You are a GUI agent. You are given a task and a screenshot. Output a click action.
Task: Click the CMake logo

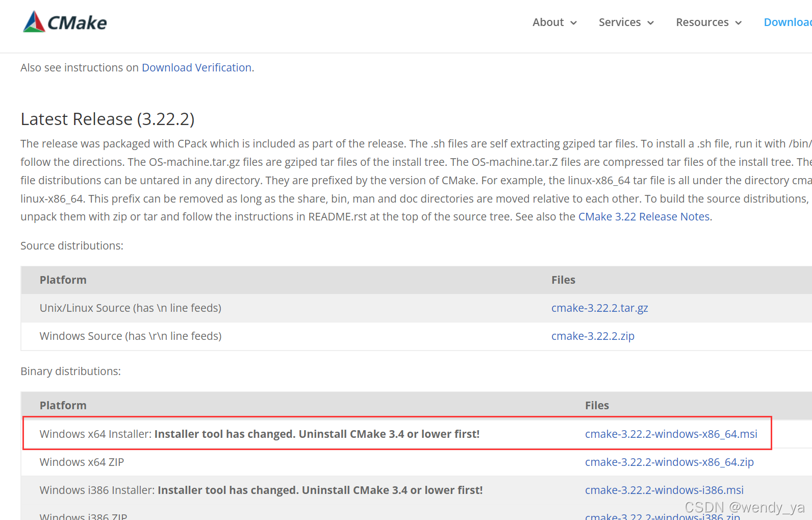[x=65, y=22]
